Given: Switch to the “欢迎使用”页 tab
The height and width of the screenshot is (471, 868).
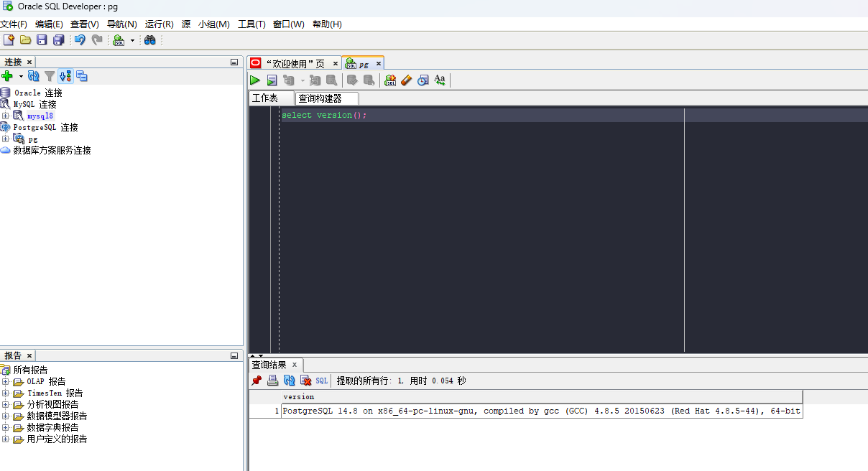Looking at the screenshot, I should tap(295, 63).
